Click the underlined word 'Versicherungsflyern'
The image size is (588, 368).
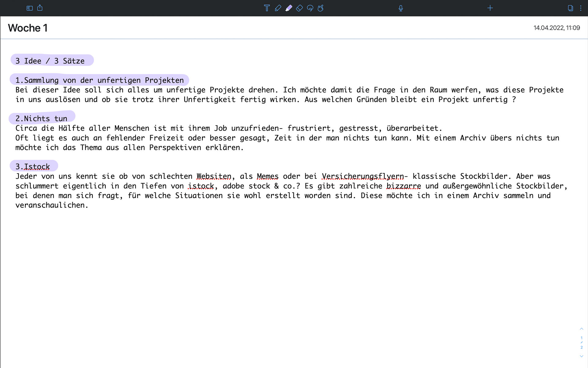(x=363, y=176)
